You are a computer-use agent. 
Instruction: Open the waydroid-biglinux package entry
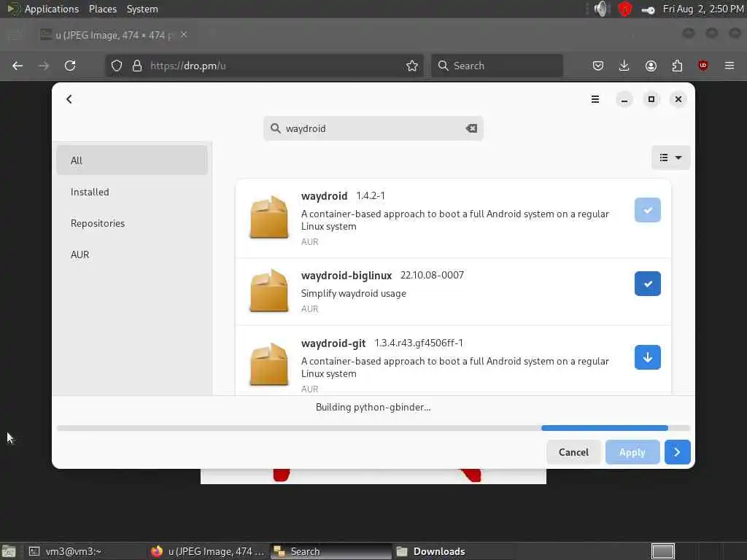point(453,292)
